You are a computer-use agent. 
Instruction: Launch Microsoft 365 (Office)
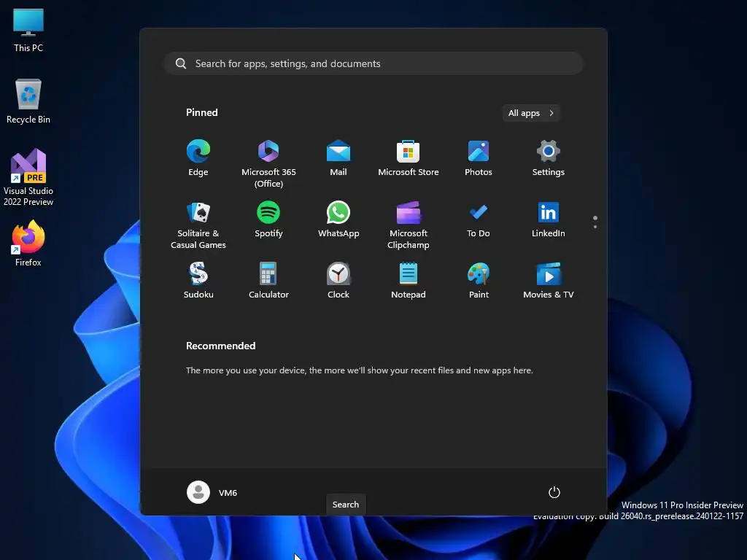(268, 164)
